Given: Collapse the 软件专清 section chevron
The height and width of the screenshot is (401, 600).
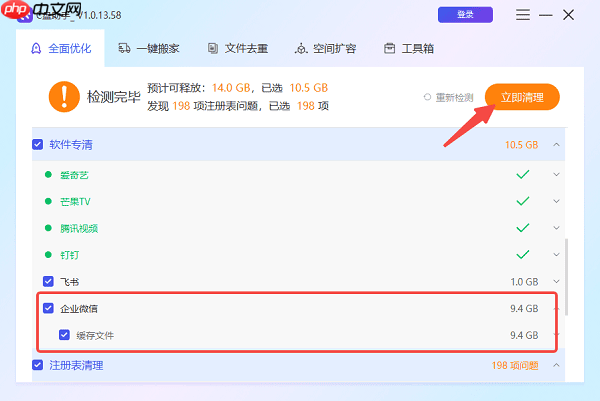Looking at the screenshot, I should click(556, 145).
